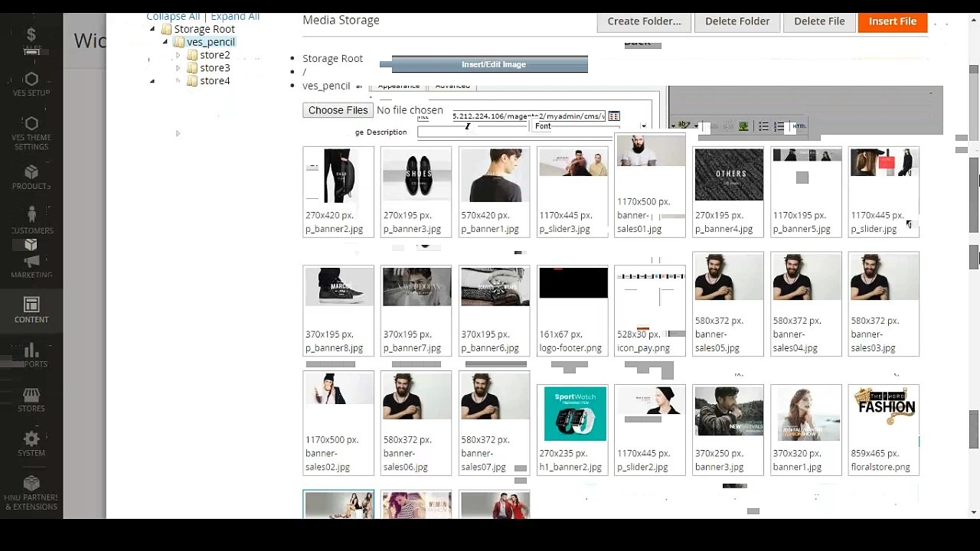Image resolution: width=980 pixels, height=551 pixels.
Task: Expand the store2 folder node
Action: click(x=178, y=55)
